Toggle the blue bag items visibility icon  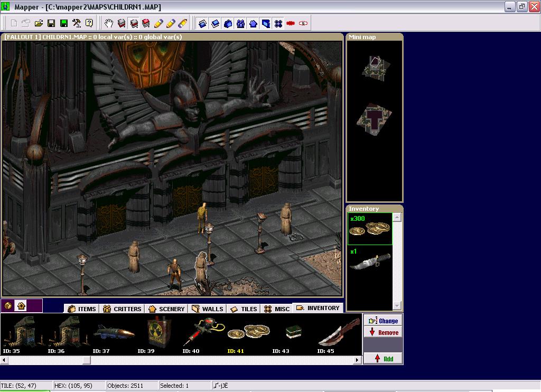coord(228,23)
